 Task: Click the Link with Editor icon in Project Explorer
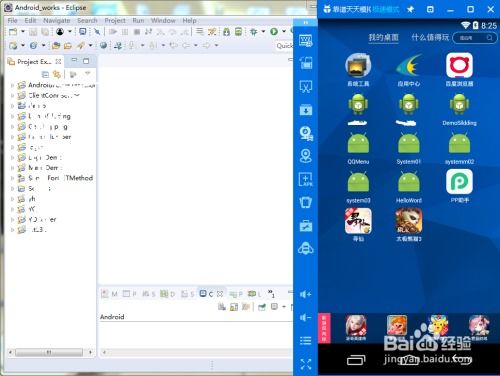pos(57,74)
